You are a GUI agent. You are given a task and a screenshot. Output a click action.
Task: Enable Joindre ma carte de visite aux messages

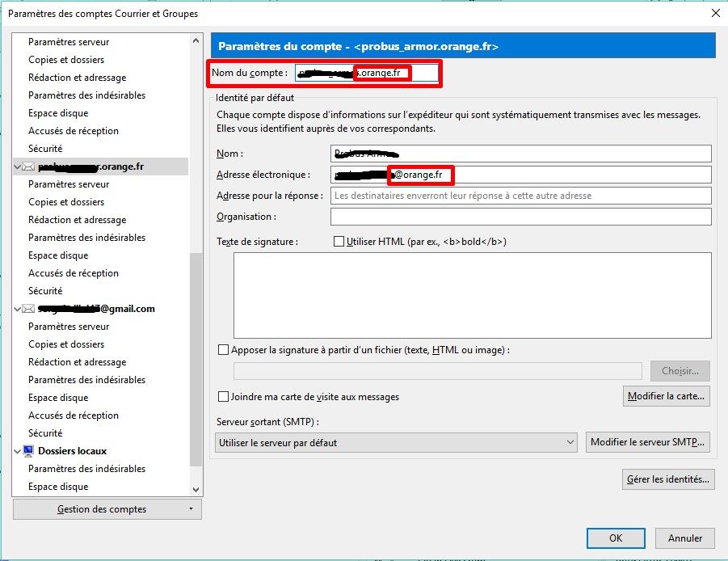(223, 396)
